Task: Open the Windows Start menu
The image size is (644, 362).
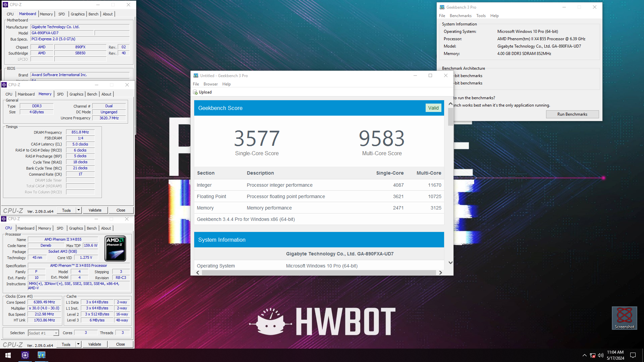Action: 8,355
